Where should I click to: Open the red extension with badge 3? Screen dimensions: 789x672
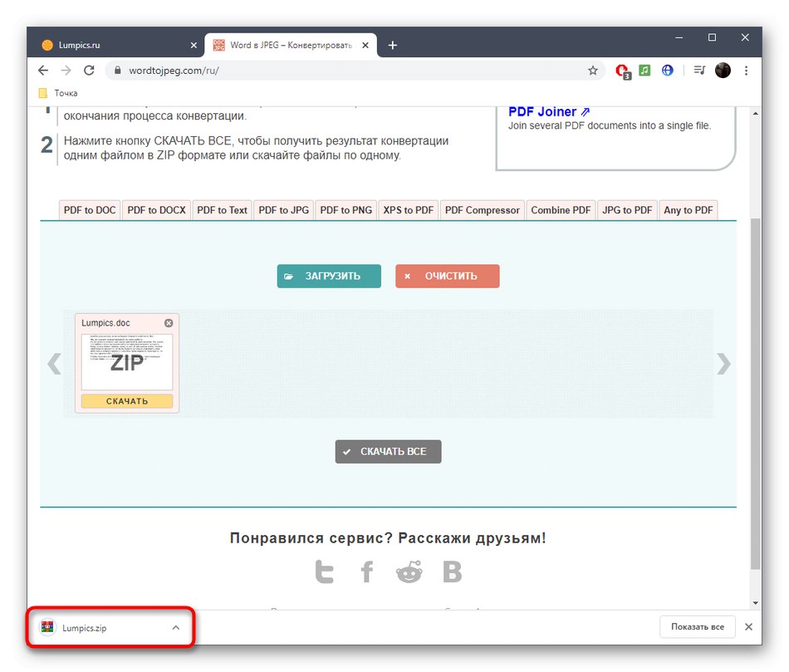coord(622,71)
